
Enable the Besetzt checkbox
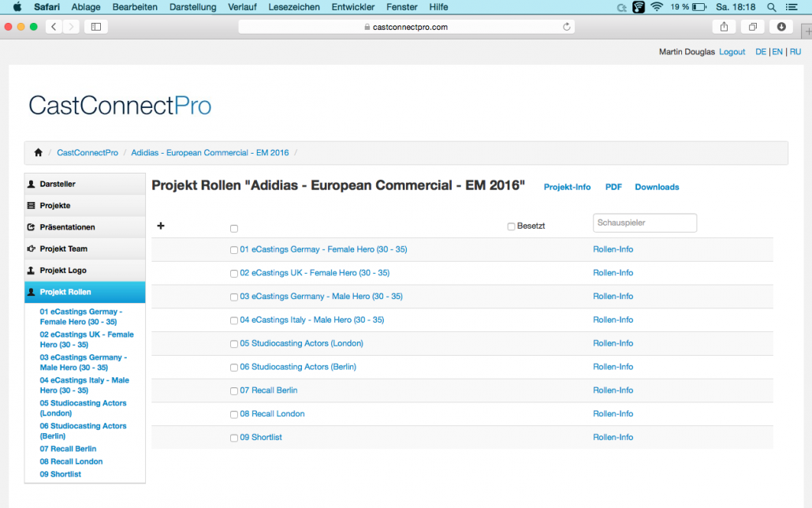click(511, 226)
